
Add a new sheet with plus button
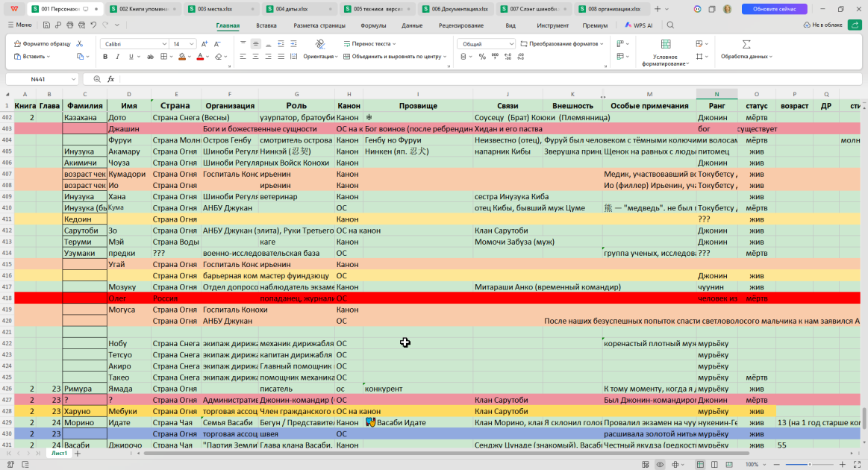(78, 454)
